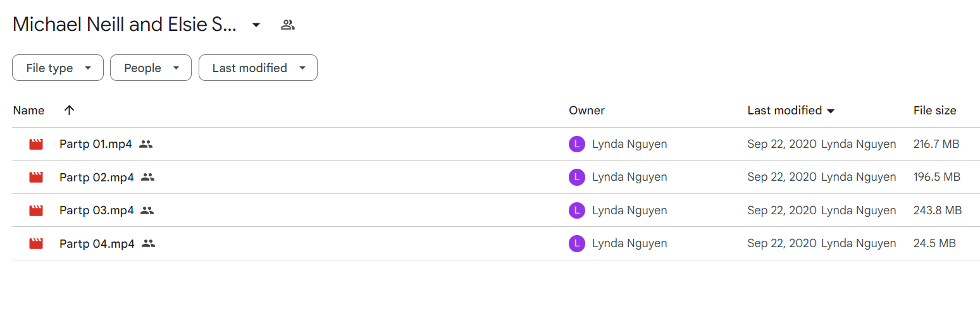This screenshot has width=980, height=316.
Task: Select the Partp 04.mp4 file name
Action: (x=97, y=243)
